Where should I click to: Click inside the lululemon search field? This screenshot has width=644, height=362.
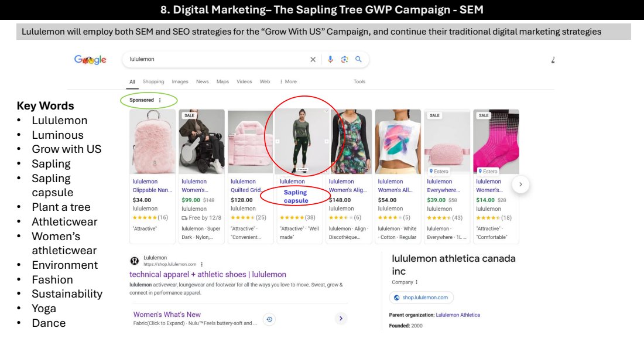click(217, 60)
